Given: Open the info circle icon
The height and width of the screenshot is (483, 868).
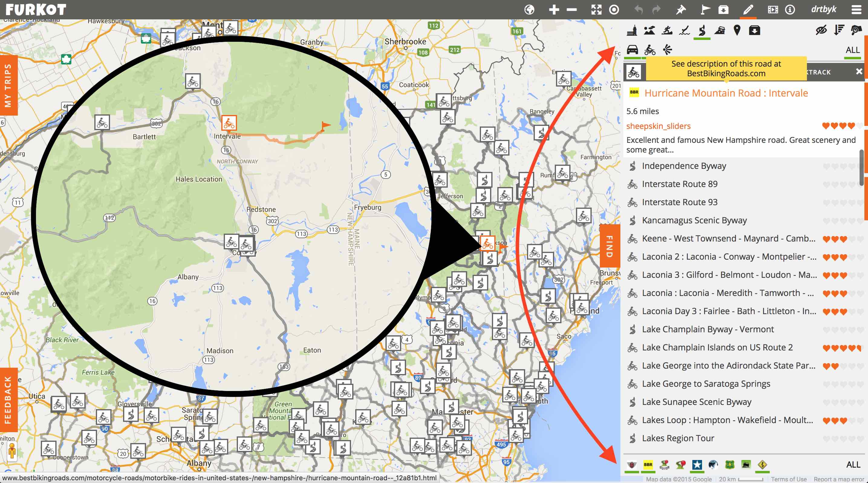Looking at the screenshot, I should point(790,10).
